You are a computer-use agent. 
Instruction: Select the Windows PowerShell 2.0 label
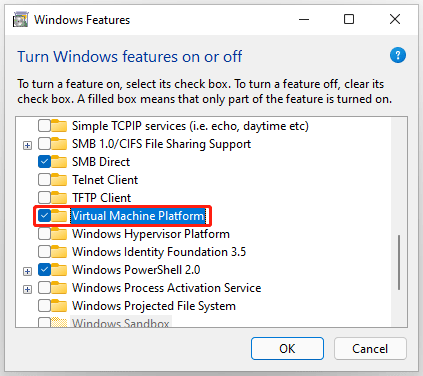[136, 270]
